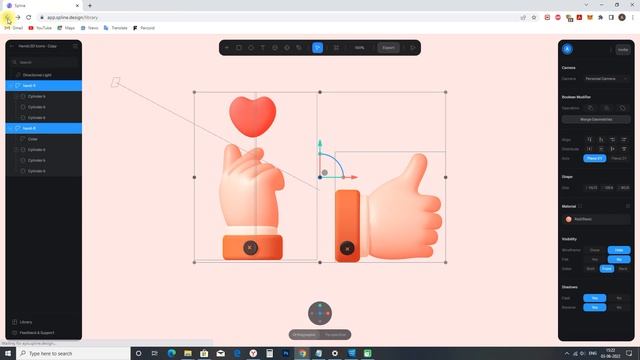The image size is (640, 360).
Task: Click the red heart object on canvas
Action: [x=253, y=116]
